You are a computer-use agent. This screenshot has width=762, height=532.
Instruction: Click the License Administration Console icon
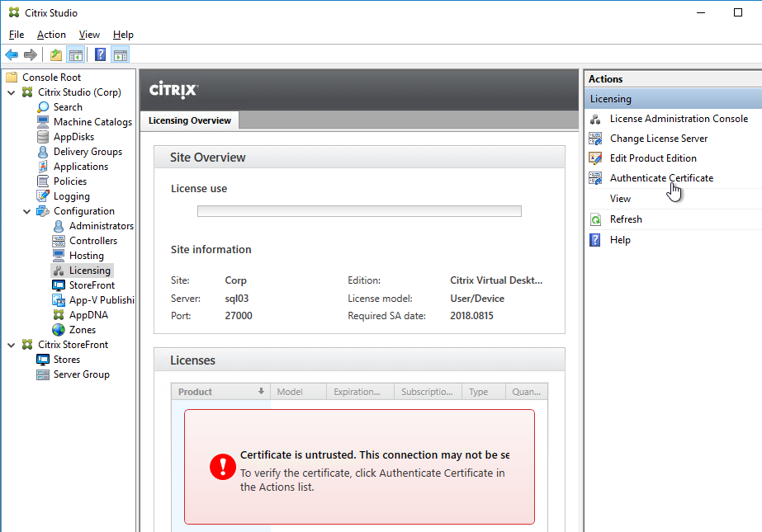coord(595,119)
